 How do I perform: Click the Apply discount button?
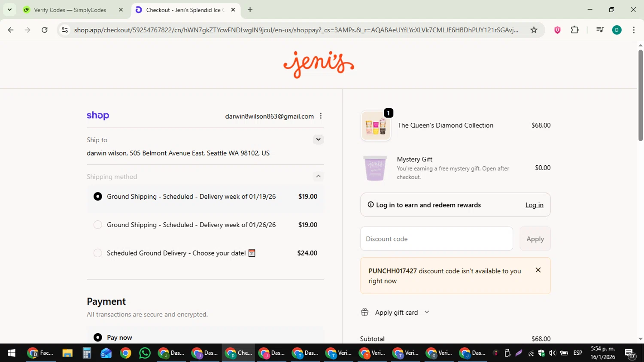(x=535, y=239)
